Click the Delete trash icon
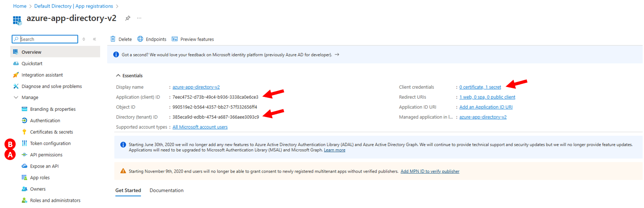This screenshot has height=208, width=644. tap(113, 39)
